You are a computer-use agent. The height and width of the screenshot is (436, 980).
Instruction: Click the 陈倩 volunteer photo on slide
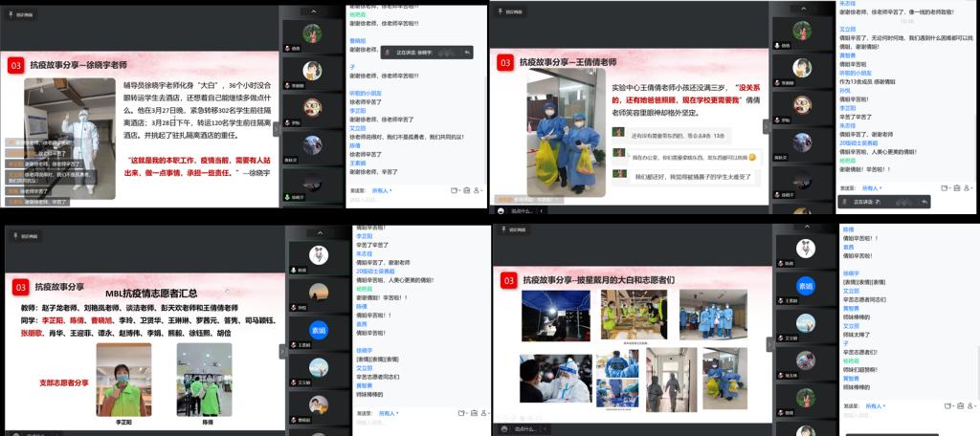pyautogui.click(x=203, y=378)
